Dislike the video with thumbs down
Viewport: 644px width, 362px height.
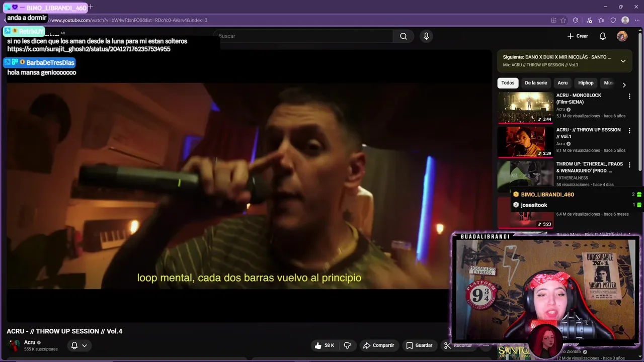pos(347,345)
